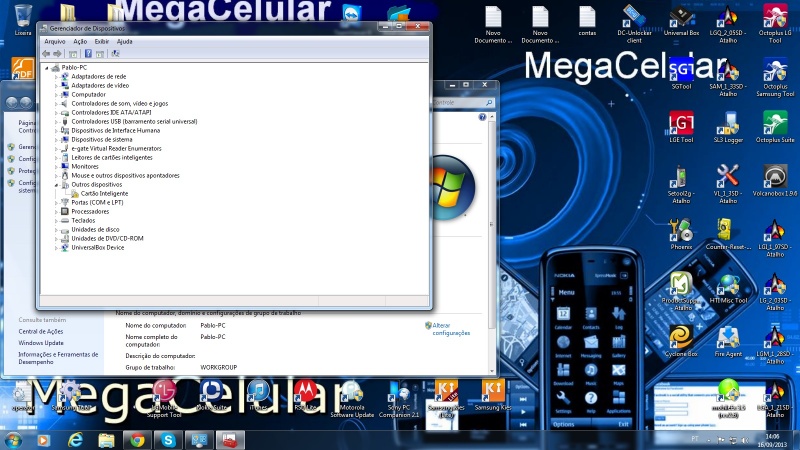Screen dimensions: 800x450
Task: Expand Controladores de som, vídeo e jogos
Action: click(x=56, y=104)
